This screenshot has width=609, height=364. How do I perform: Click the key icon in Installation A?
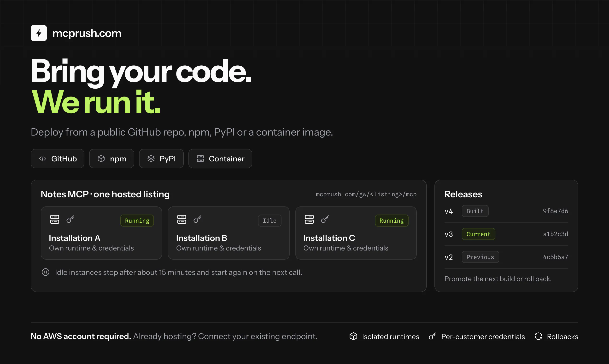[x=70, y=219]
